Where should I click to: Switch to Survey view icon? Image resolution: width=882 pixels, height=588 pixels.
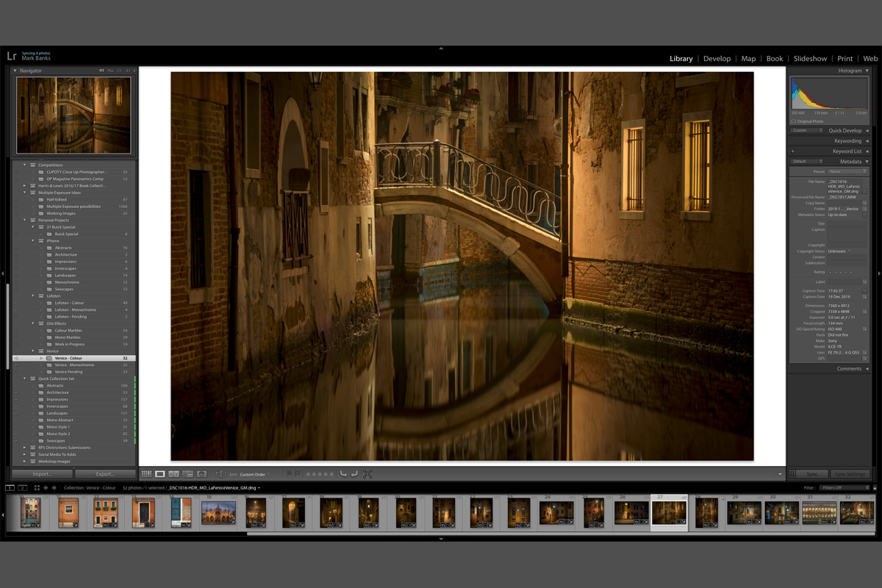pyautogui.click(x=187, y=474)
